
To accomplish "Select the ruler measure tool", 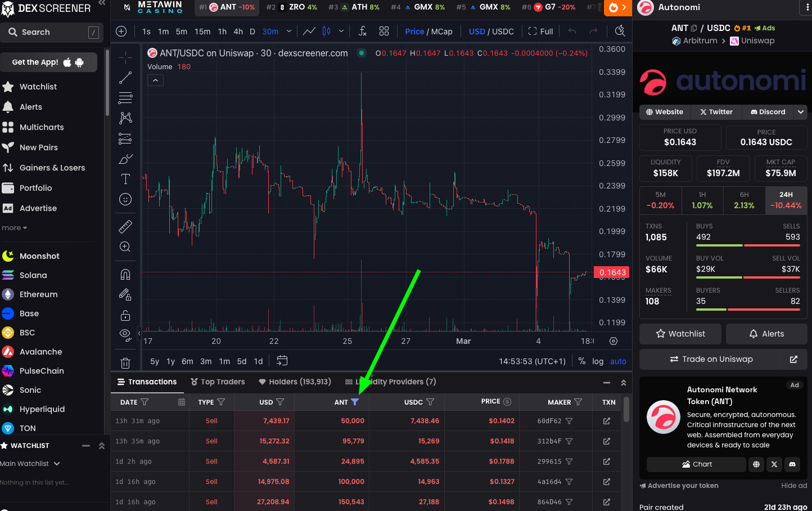I will 125,226.
